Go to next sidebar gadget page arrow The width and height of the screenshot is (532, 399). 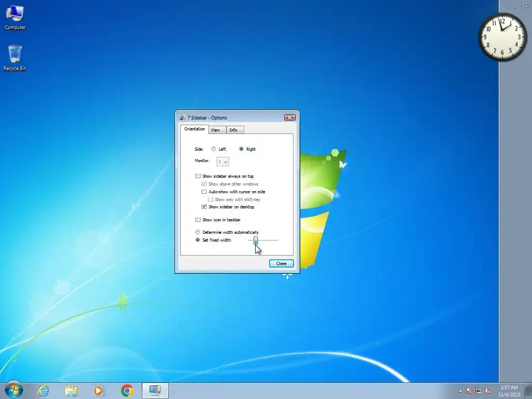[x=515, y=6]
